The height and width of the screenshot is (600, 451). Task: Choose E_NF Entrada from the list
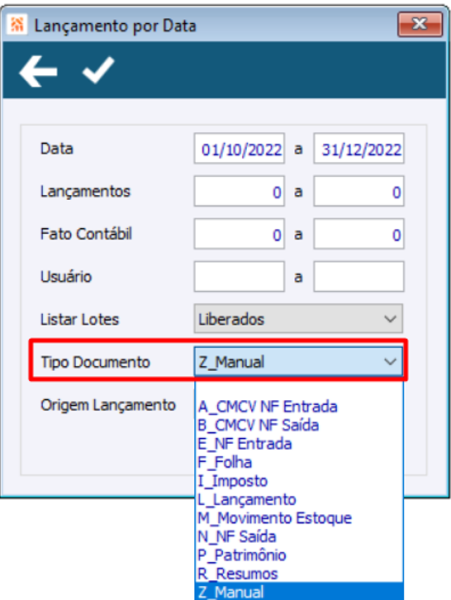299,444
